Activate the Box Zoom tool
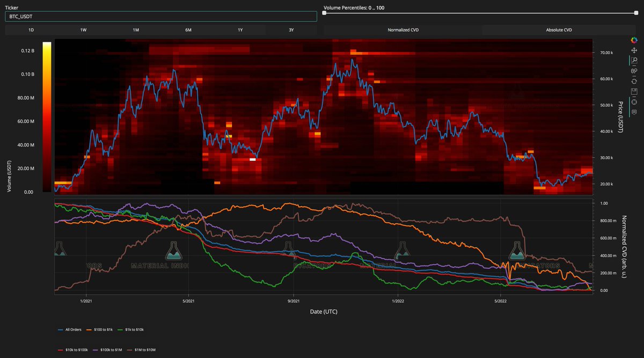Viewport: 644px width, 358px height. tap(635, 60)
